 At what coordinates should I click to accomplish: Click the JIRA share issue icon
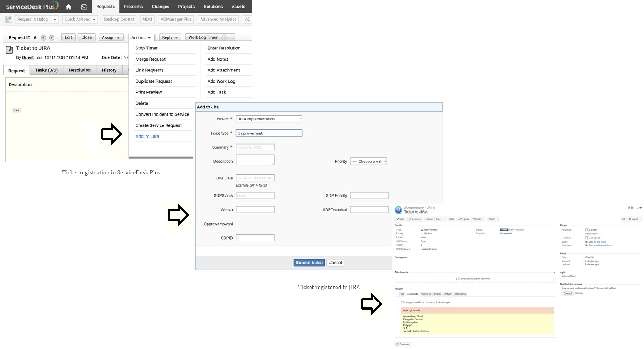[x=623, y=219]
